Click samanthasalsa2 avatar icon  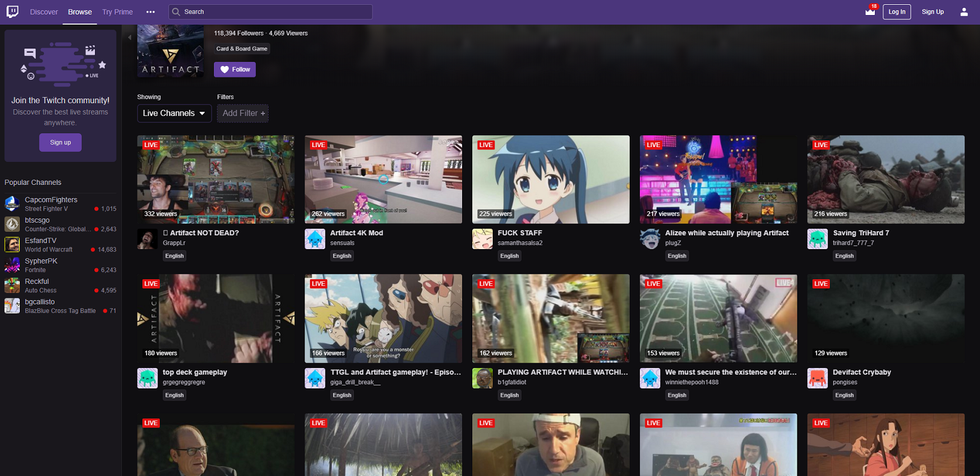482,239
